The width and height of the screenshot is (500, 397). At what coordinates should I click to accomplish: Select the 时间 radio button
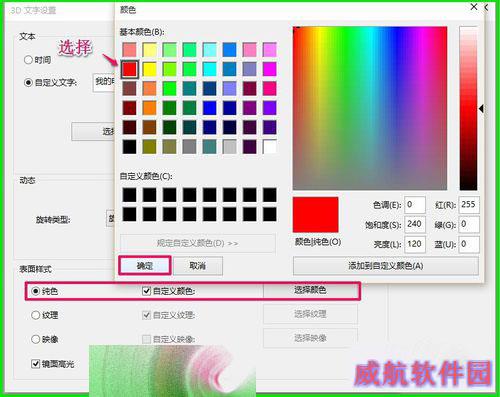[28, 60]
